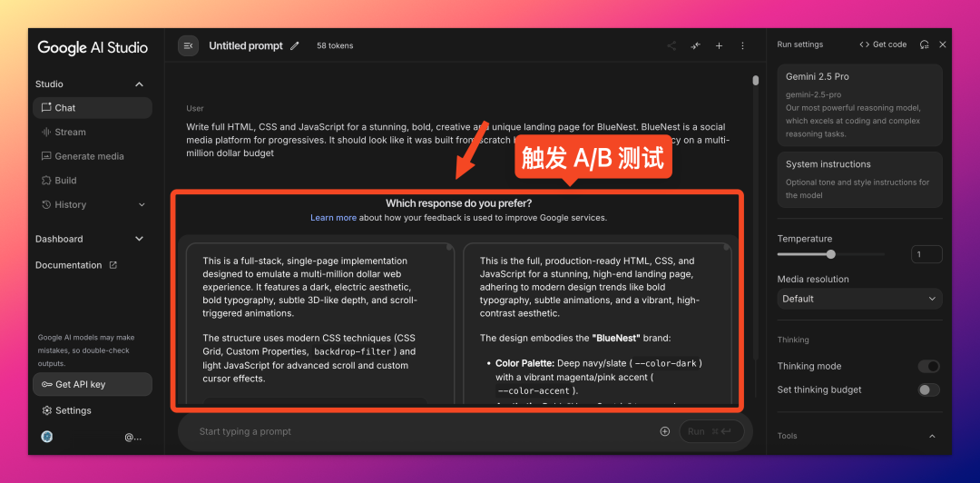Click the gemini-2.5-pro model ID text

point(813,94)
